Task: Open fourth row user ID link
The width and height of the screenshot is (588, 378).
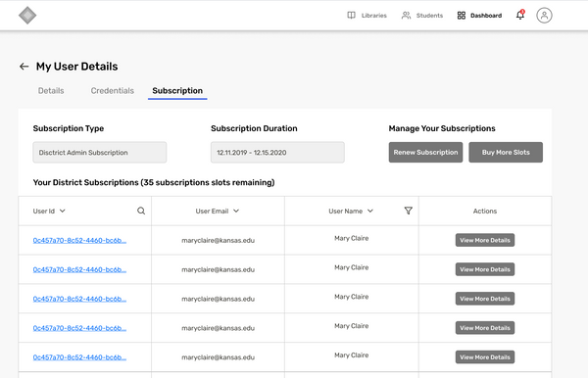Action: (79, 328)
